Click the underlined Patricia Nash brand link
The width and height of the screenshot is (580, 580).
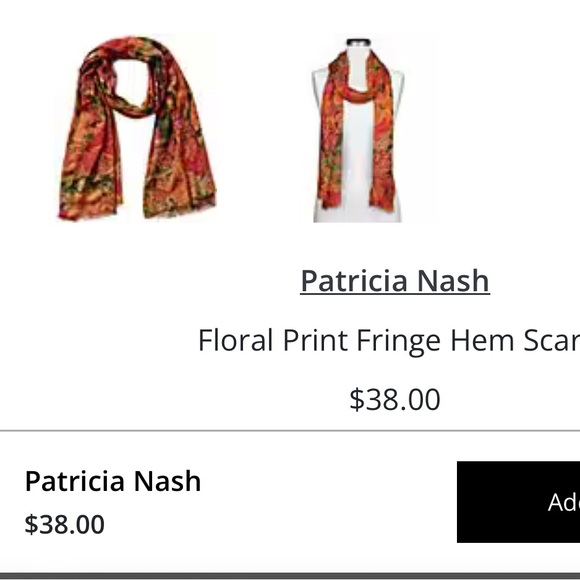tap(395, 281)
